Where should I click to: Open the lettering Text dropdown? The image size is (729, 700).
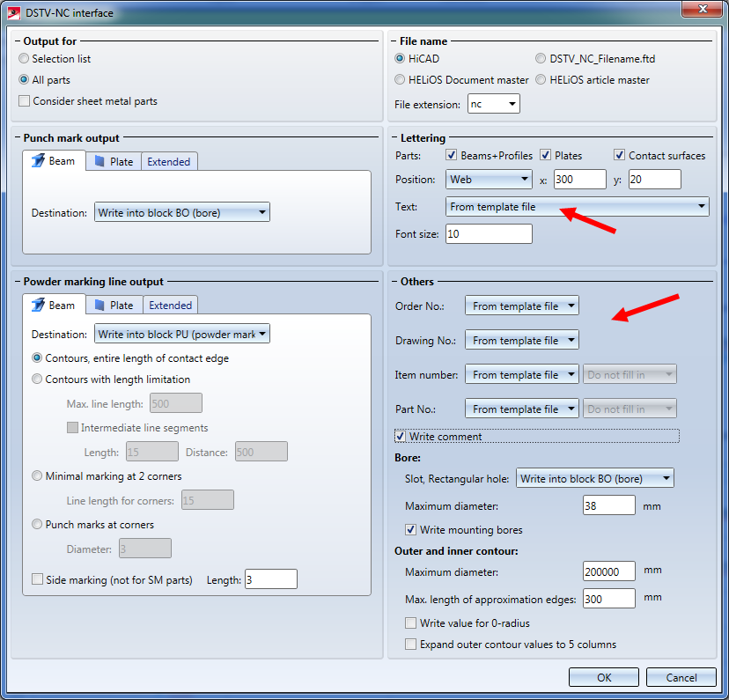[577, 206]
